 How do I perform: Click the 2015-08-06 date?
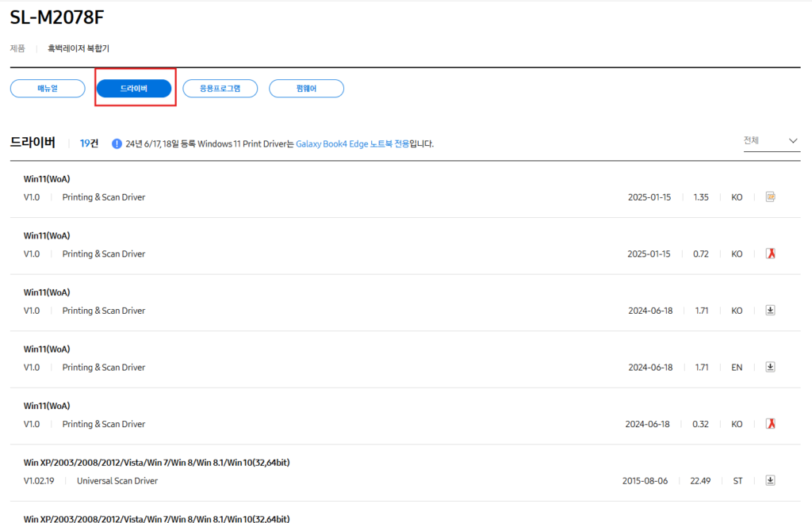click(x=645, y=481)
